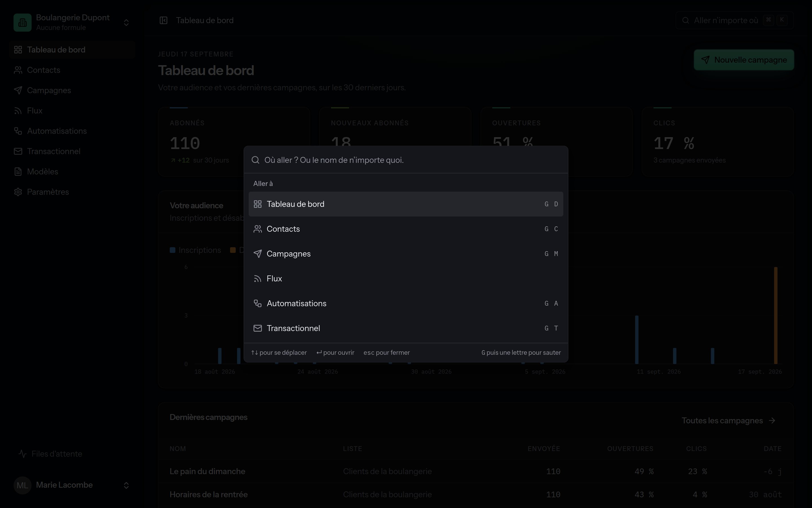Click the Tableau de bord header breadcrumb
The height and width of the screenshot is (508, 812).
click(x=205, y=21)
